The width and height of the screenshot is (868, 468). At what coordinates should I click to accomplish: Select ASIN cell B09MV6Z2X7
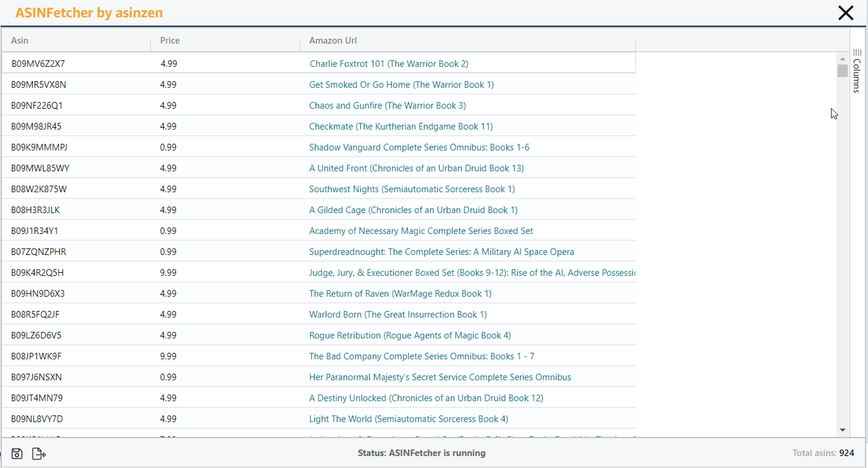38,64
